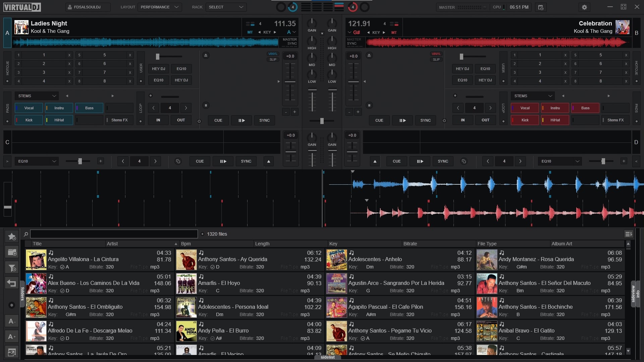Screen dimensions: 644x362
Task: Click deck B loop adjust gear icon
Action: point(444,121)
